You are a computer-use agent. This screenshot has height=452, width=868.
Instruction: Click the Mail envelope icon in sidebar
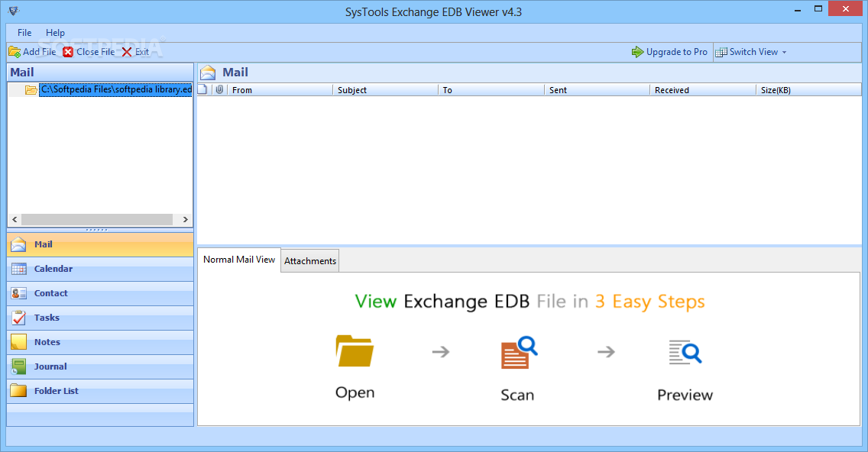coord(19,244)
